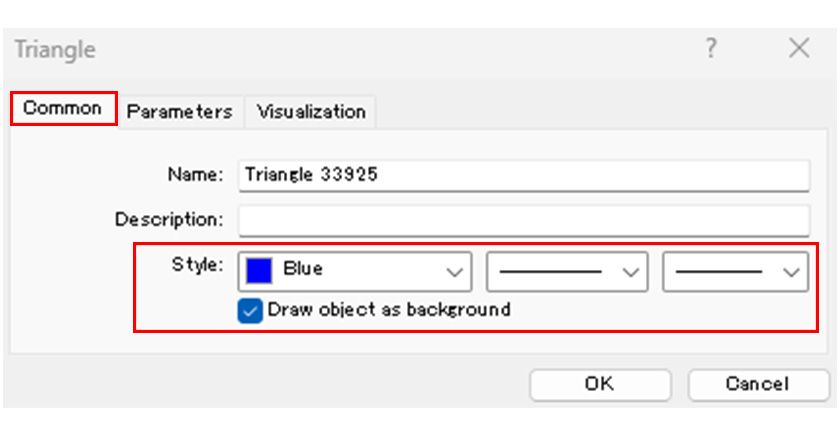This screenshot has height=436, width=840.
Task: Click the line style preview sample
Action: [x=550, y=270]
